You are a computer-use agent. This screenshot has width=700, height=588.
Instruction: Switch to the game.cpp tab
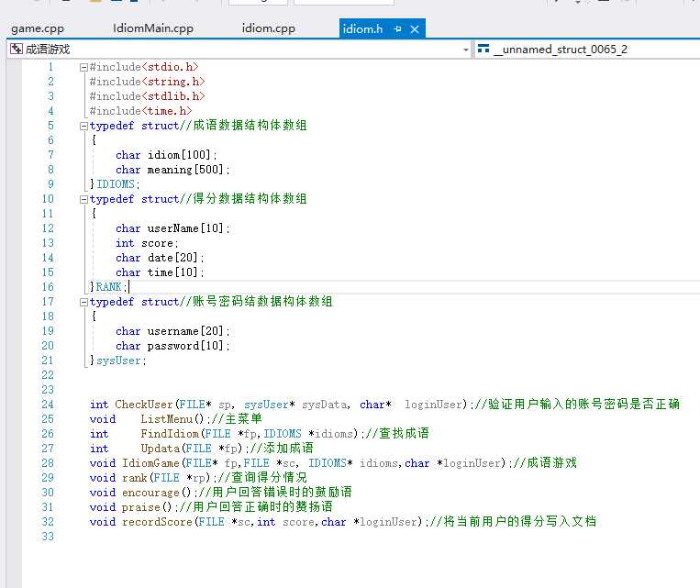tap(38, 28)
